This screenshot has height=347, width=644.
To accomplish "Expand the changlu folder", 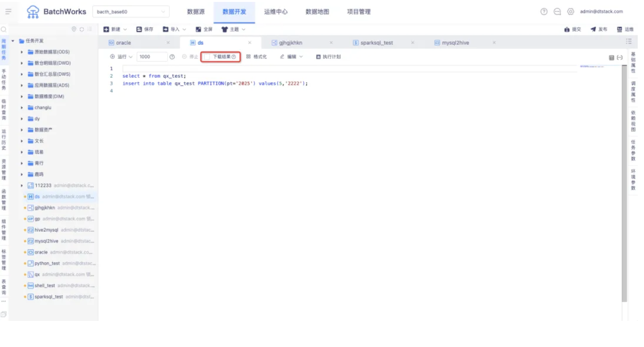I will [22, 107].
